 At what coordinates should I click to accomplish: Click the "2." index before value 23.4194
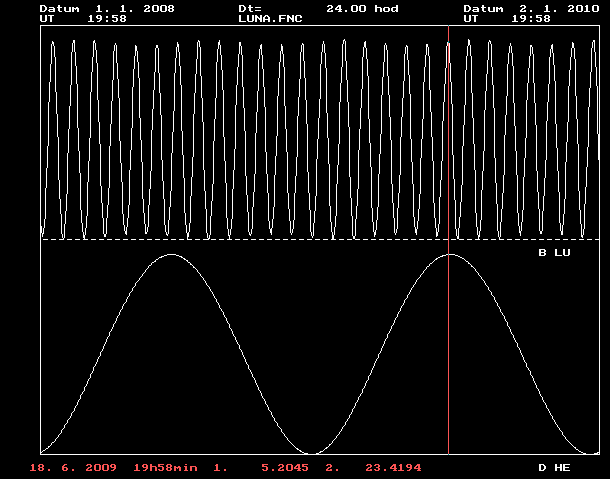pos(331,467)
